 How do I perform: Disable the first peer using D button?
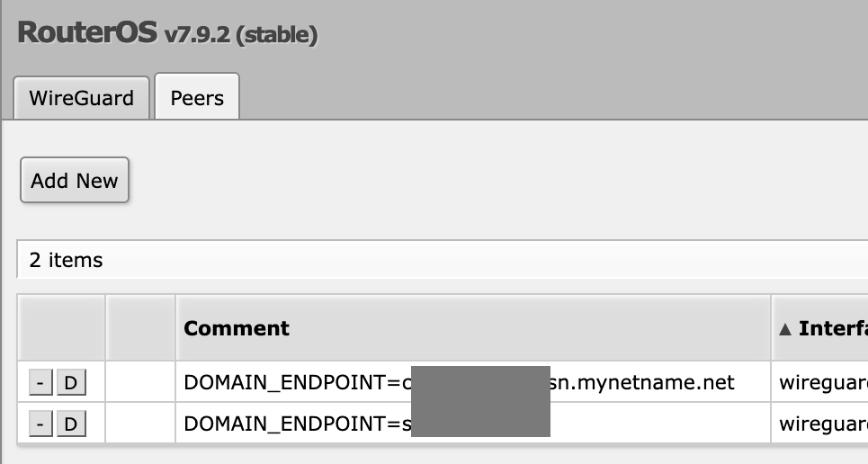point(71,383)
